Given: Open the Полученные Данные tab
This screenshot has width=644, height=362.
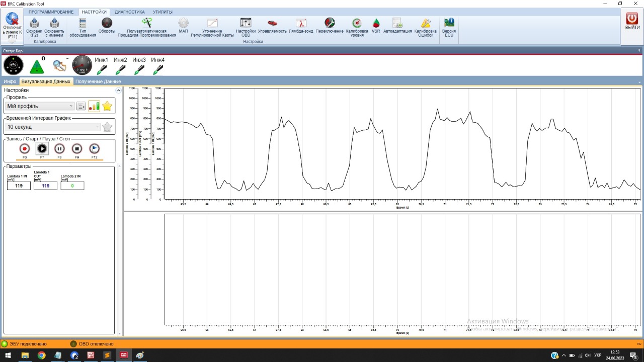Looking at the screenshot, I should tap(98, 81).
